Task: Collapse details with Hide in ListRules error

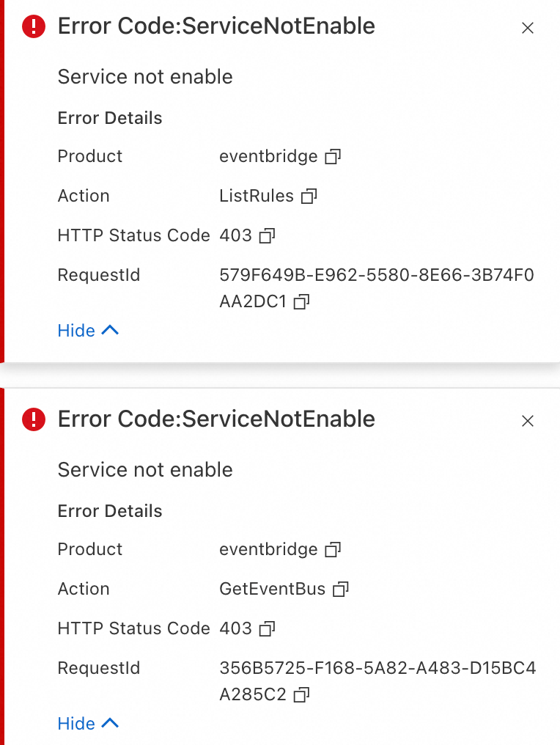Action: (x=87, y=331)
